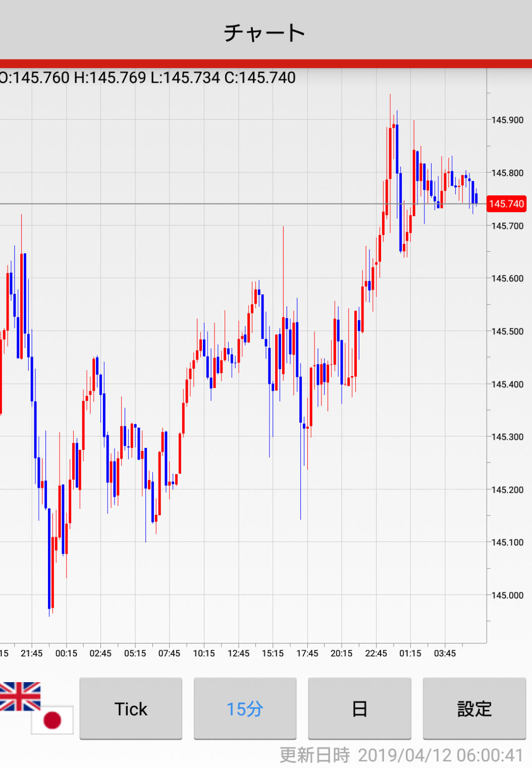Tap the チャート title header
This screenshot has height=768, width=532.
pyautogui.click(x=265, y=33)
